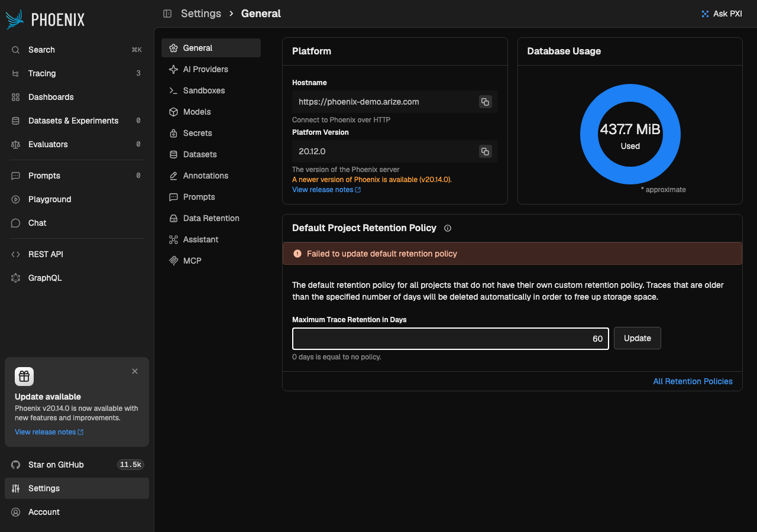The width and height of the screenshot is (757, 532).
Task: Open the Assistant settings section
Action: point(211,239)
